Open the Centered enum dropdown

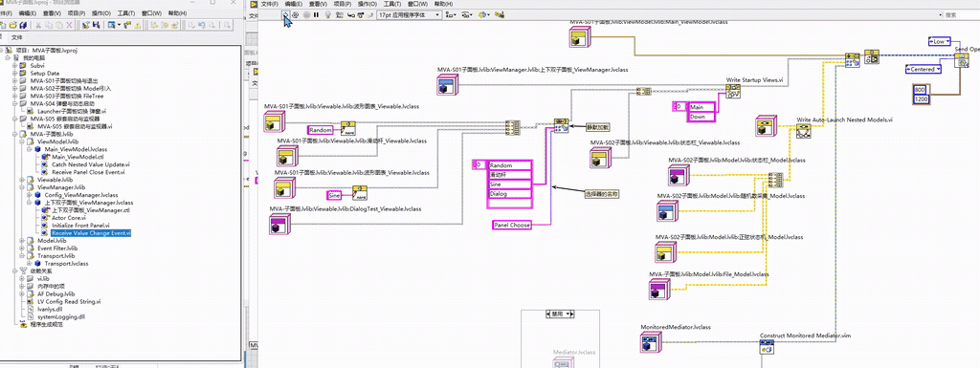click(x=924, y=69)
